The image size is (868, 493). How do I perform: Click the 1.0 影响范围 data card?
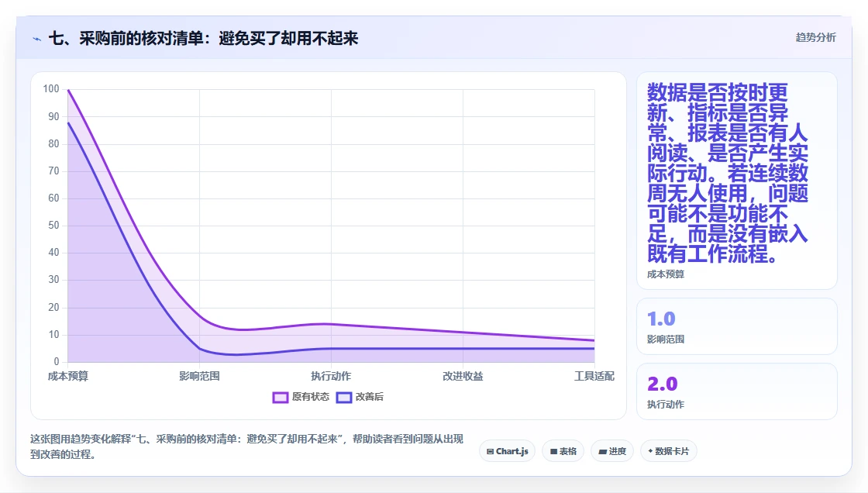[737, 326]
